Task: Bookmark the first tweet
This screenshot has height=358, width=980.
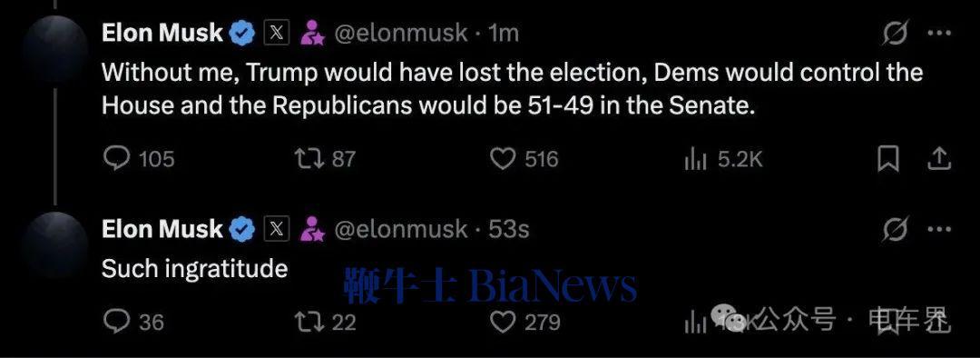Action: coord(888,159)
